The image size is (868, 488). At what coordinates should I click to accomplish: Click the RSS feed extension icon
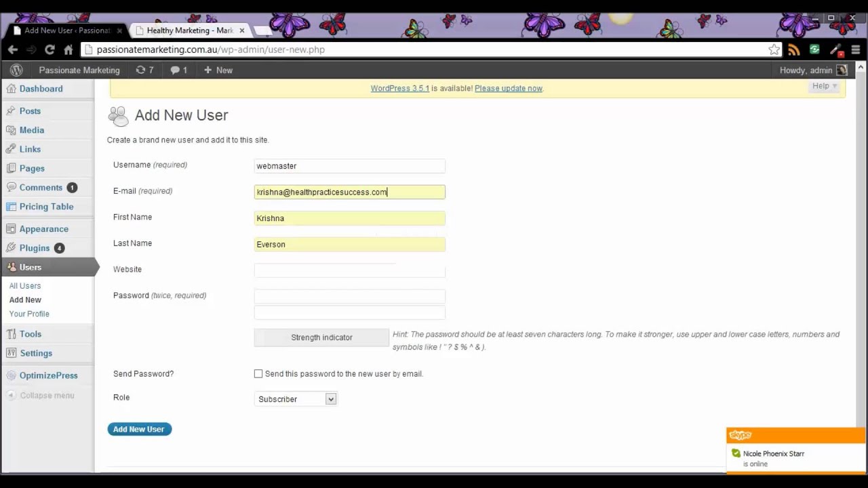pyautogui.click(x=794, y=49)
